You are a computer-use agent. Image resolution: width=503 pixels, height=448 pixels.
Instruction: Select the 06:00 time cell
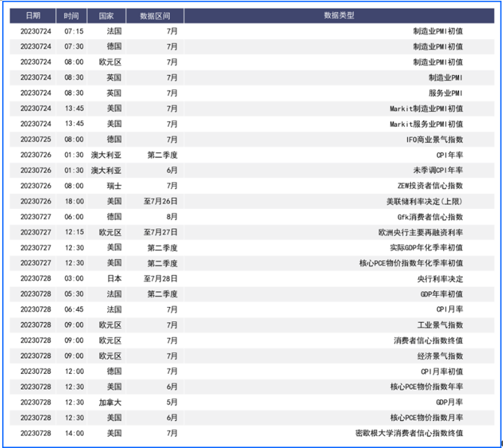74,217
